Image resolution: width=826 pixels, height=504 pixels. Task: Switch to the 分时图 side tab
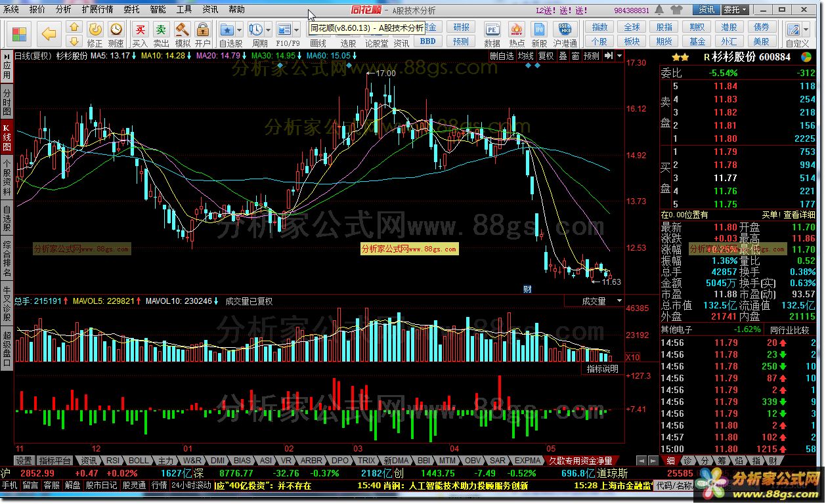(7, 102)
